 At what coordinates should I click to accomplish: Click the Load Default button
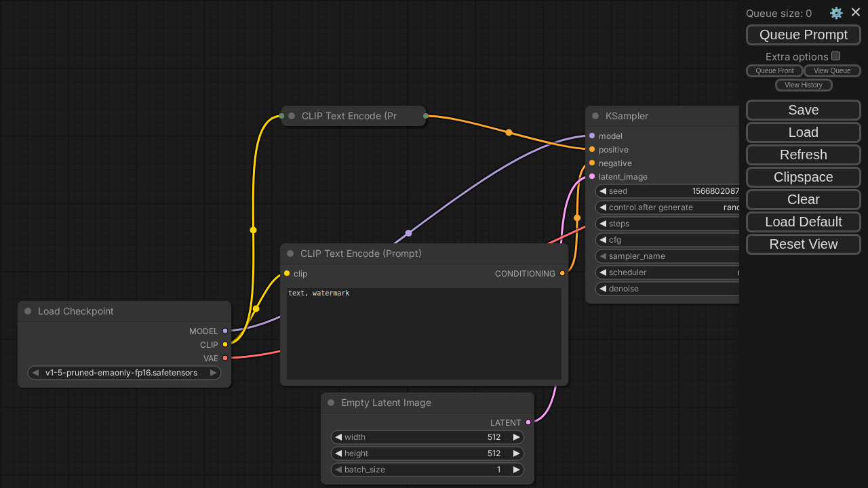[x=803, y=222]
